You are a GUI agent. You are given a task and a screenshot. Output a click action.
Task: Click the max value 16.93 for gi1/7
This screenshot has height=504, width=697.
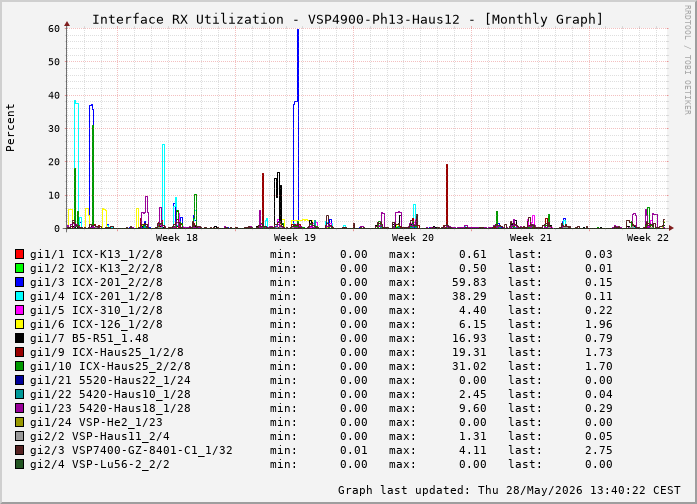coord(469,338)
